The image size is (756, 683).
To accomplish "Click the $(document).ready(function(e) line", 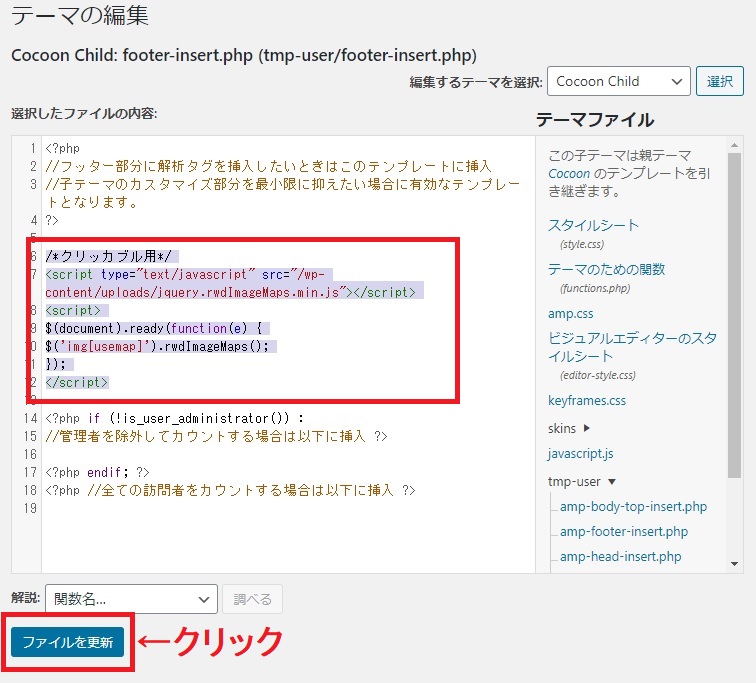I will 153,328.
